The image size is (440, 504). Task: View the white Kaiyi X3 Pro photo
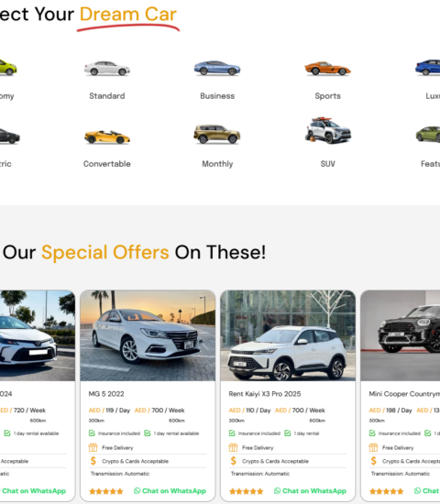[288, 335]
